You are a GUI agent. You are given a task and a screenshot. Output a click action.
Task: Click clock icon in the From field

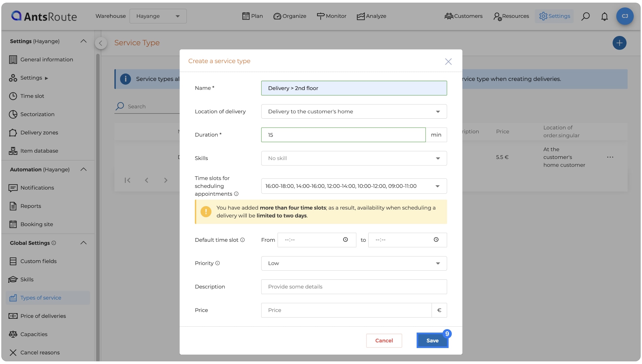click(x=345, y=240)
